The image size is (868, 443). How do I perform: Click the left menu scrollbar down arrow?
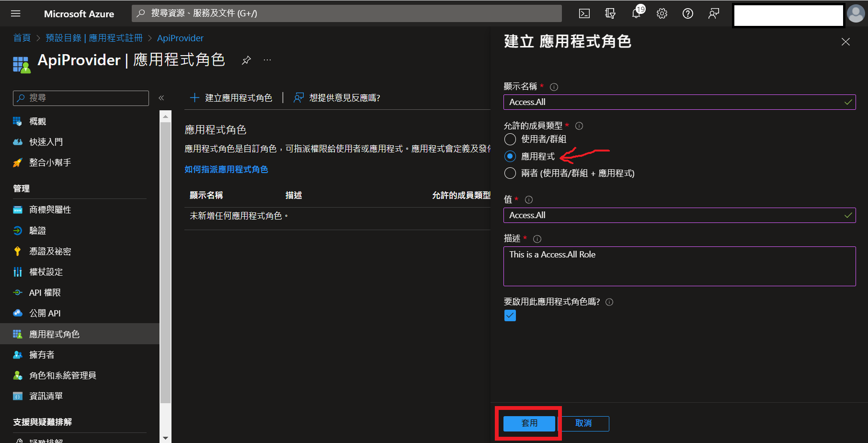165,438
